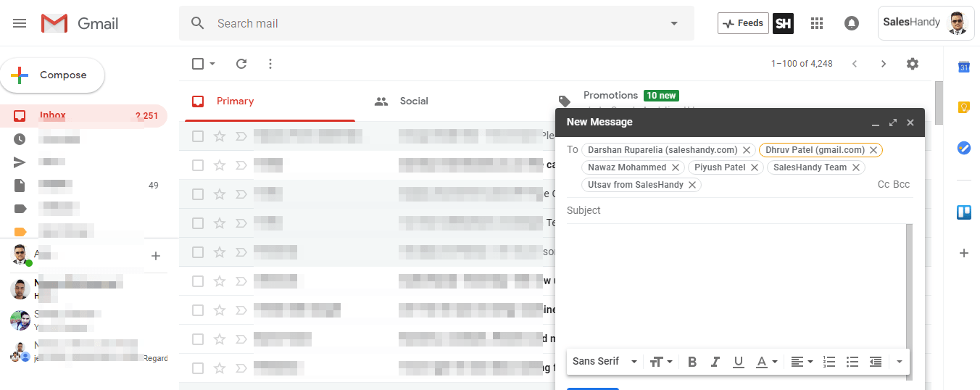Apply bold formatting in compose

coord(692,362)
